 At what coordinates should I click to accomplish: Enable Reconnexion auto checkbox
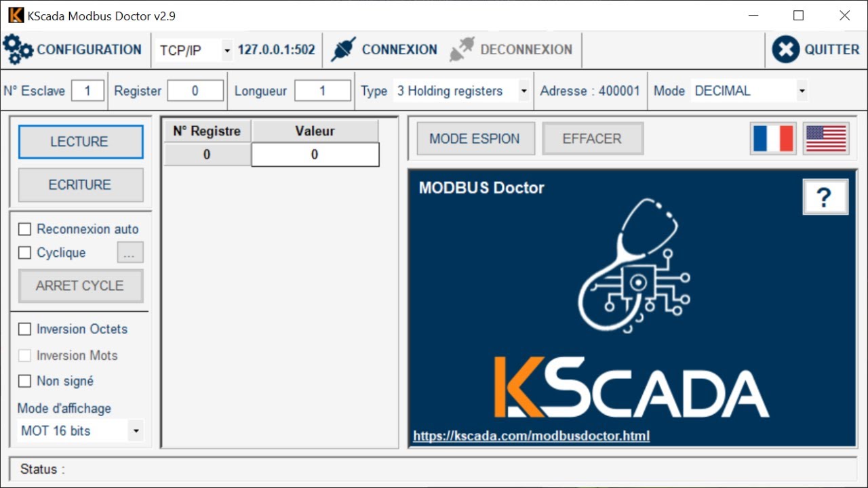tap(25, 229)
